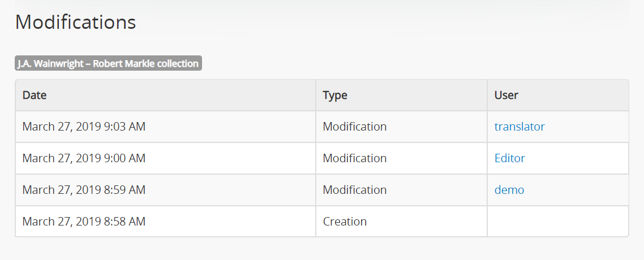
Task: Click the empty User cell for Creation
Action: (x=557, y=222)
